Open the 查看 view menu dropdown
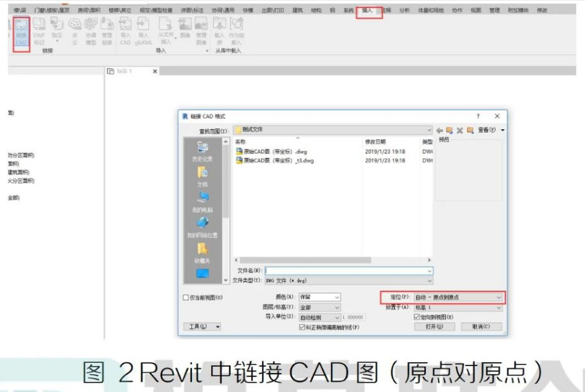585x392 pixels. point(491,130)
